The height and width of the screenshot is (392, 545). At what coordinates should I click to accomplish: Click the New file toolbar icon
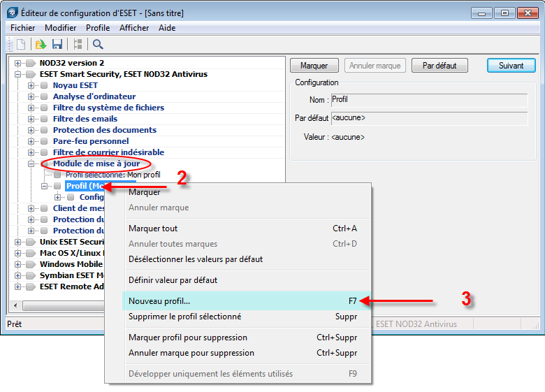[x=21, y=45]
